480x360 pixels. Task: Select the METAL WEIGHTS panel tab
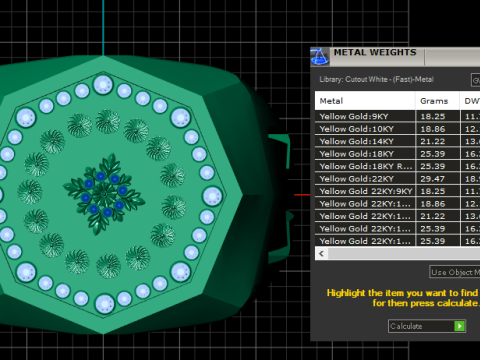pyautogui.click(x=375, y=53)
